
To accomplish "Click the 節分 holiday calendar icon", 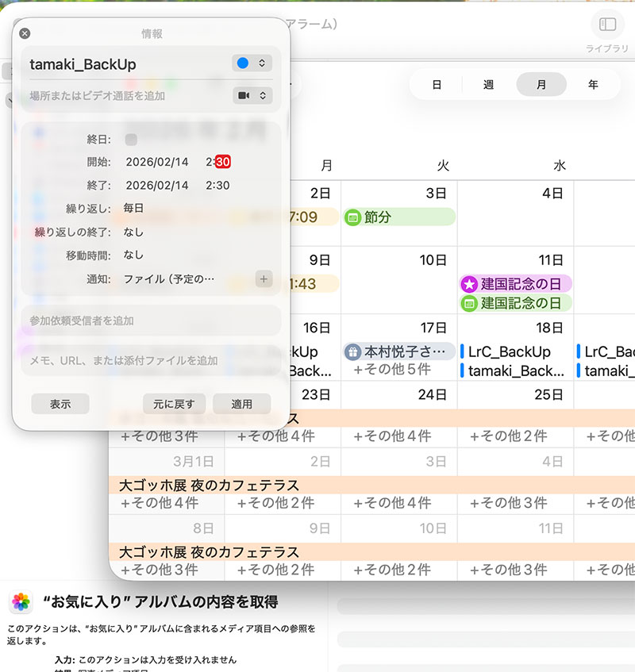I will click(353, 217).
